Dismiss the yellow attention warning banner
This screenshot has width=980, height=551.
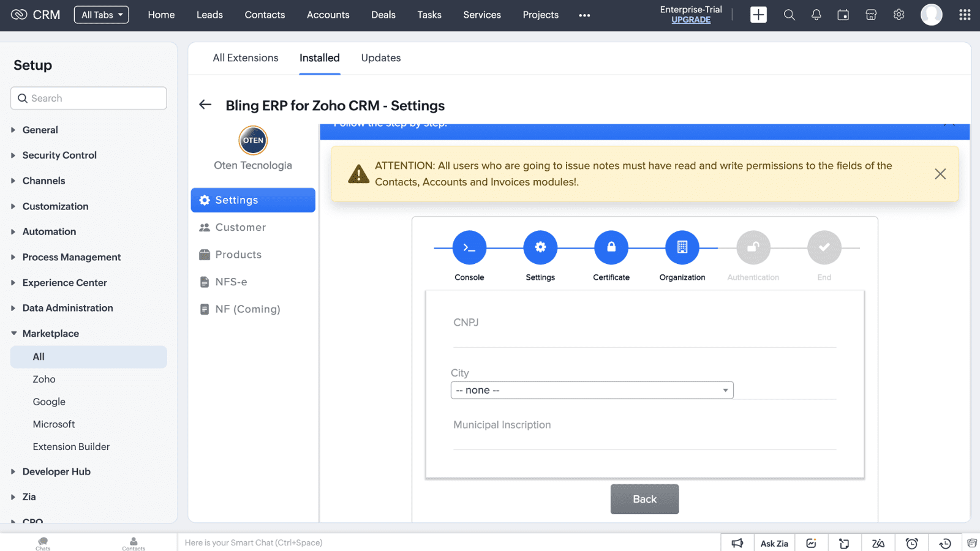[940, 174]
